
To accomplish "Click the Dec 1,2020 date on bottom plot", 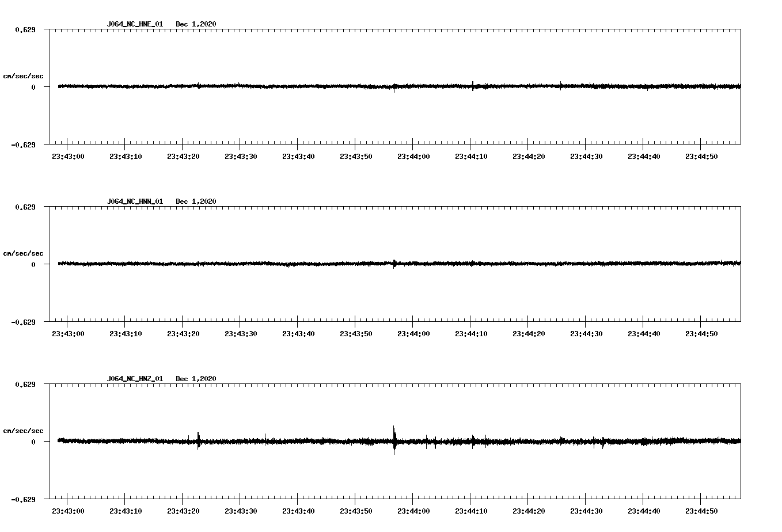I will coord(196,379).
